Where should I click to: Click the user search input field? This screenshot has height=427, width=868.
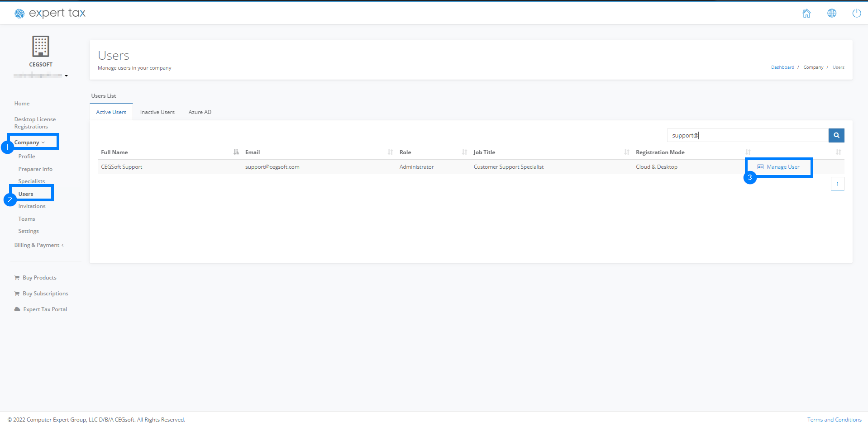tap(748, 135)
